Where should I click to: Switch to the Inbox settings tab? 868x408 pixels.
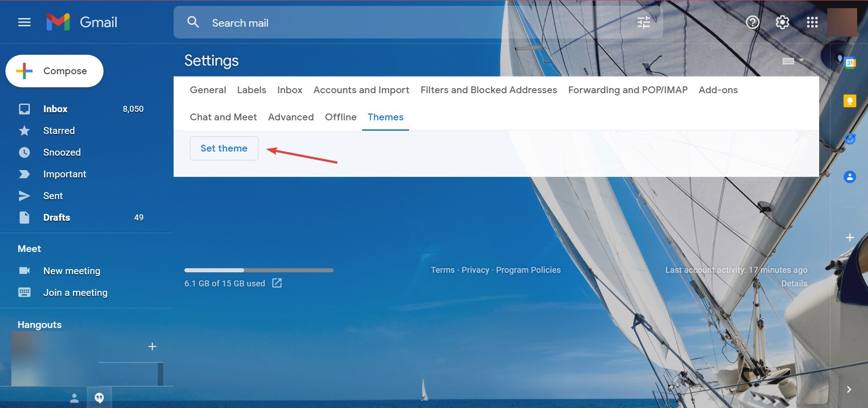(x=290, y=90)
